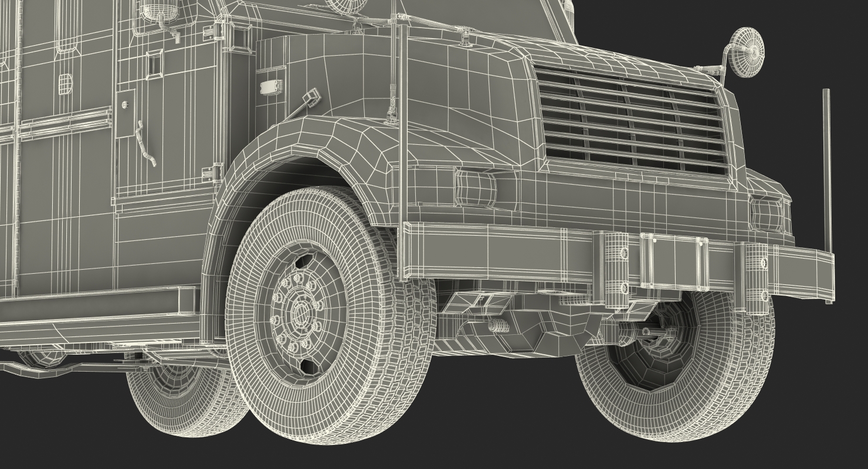Select the round convex mirror above hood
This screenshot has height=469, width=868.
[746, 52]
